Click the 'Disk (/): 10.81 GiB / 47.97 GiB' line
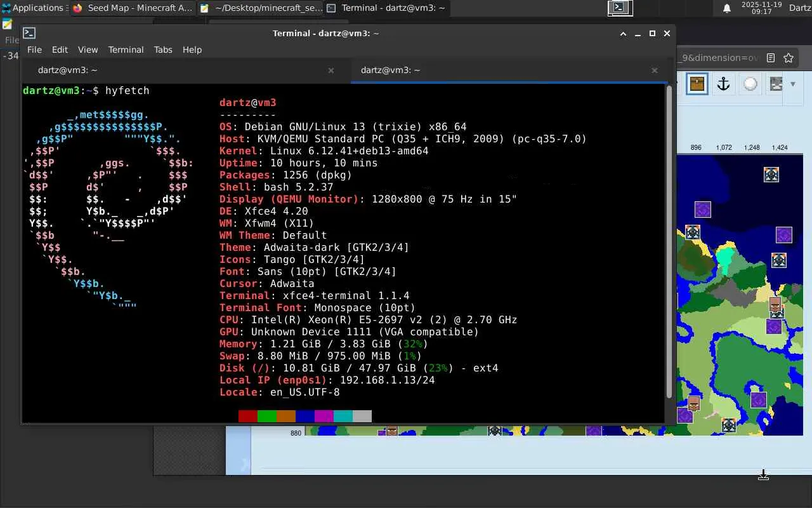812x508 pixels. [358, 368]
